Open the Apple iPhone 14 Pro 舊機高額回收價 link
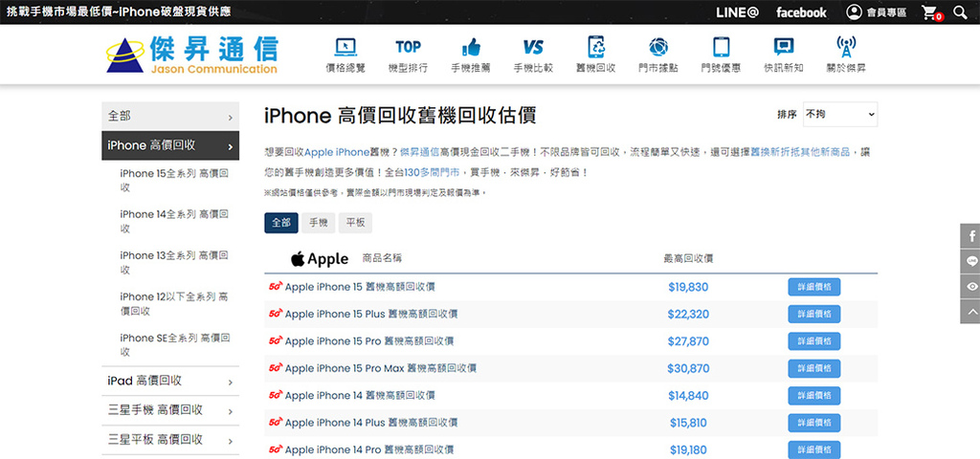Screen dimensions: 980x459 (369, 449)
